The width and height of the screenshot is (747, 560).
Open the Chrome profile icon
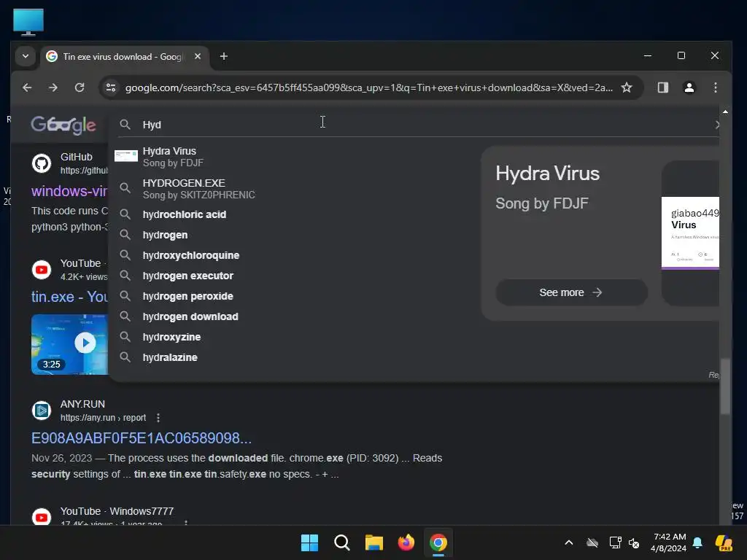[689, 87]
